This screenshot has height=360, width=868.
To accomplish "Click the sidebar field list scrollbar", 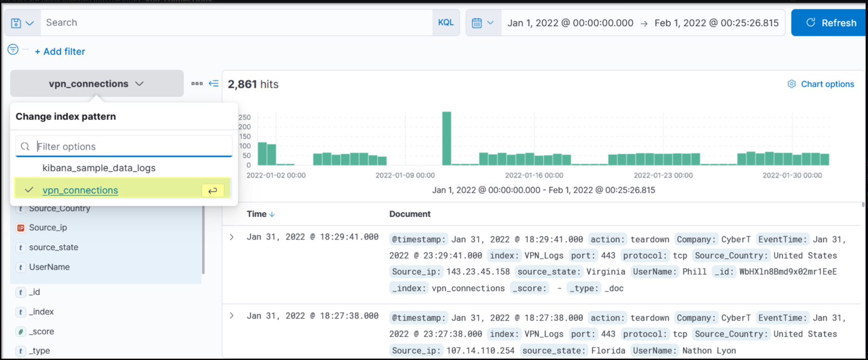I will tap(203, 239).
